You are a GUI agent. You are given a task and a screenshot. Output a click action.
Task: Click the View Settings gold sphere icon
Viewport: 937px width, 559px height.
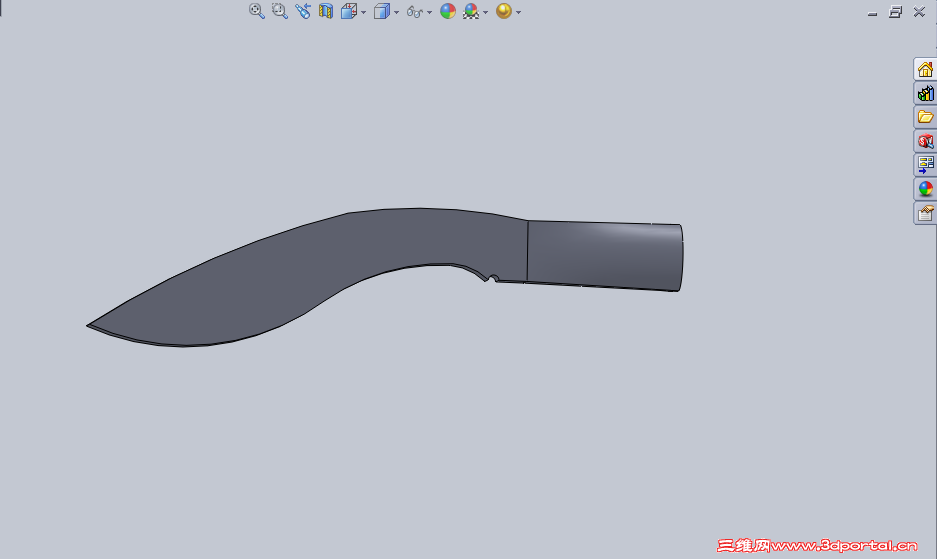[x=504, y=11]
